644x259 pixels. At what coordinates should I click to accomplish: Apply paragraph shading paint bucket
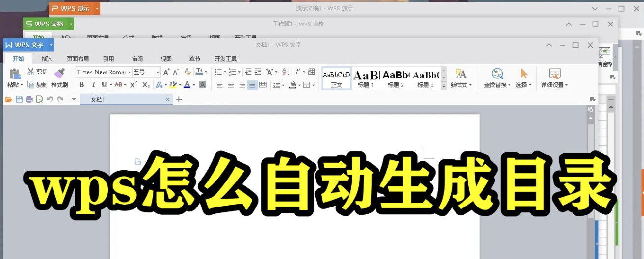pos(293,85)
